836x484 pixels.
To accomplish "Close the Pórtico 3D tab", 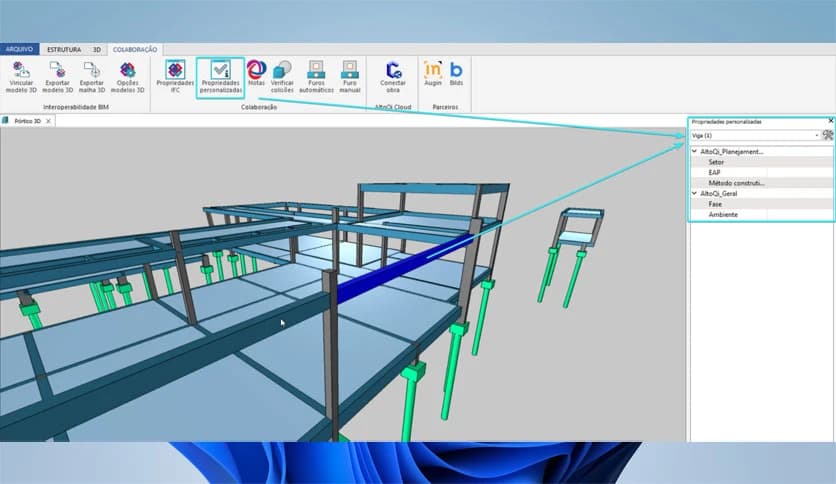I will (x=49, y=121).
